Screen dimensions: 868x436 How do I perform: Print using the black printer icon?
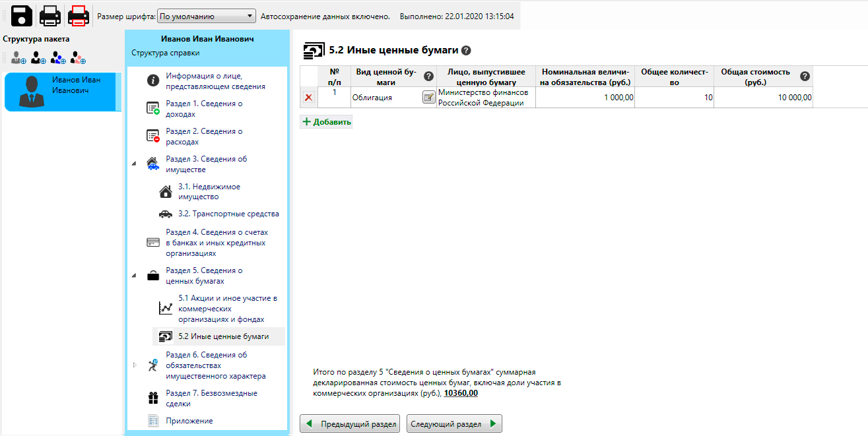[x=51, y=15]
